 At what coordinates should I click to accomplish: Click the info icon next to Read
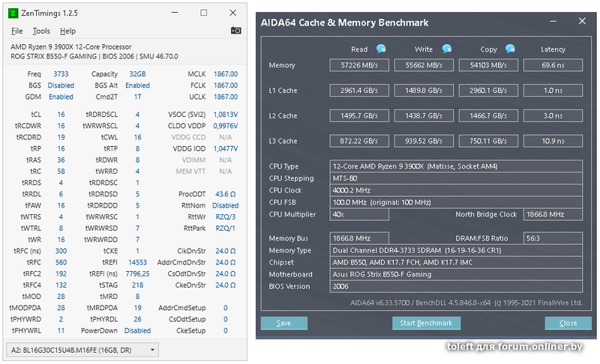pos(381,49)
